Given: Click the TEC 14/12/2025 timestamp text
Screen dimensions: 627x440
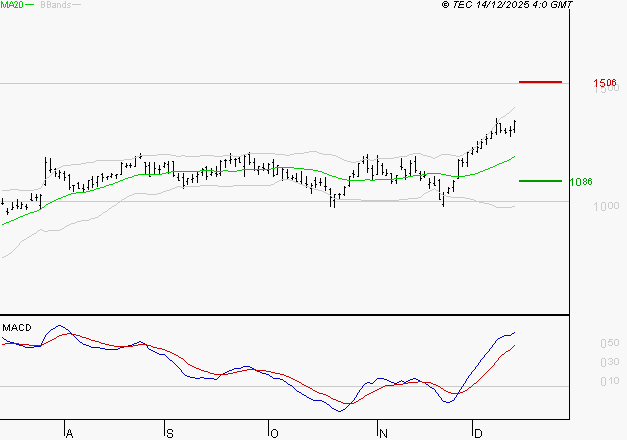Looking at the screenshot, I should [x=507, y=5].
